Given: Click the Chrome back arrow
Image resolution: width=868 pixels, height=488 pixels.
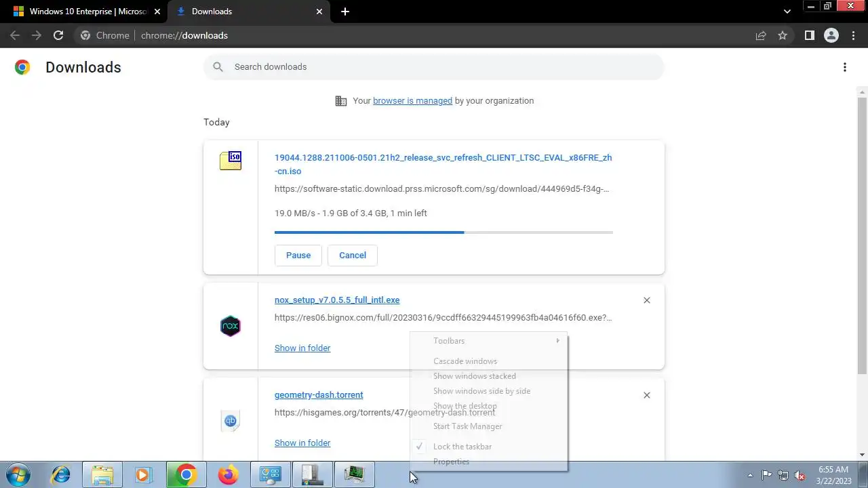Looking at the screenshot, I should (15, 35).
